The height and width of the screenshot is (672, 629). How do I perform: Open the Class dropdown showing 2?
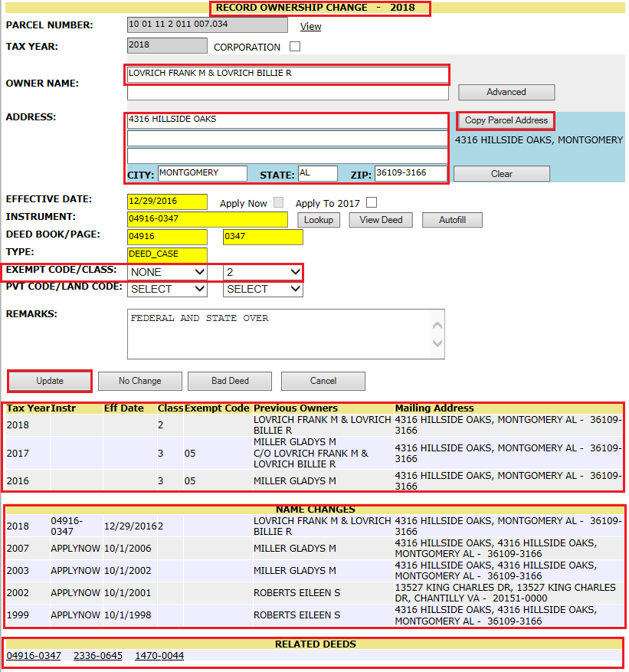[x=263, y=272]
